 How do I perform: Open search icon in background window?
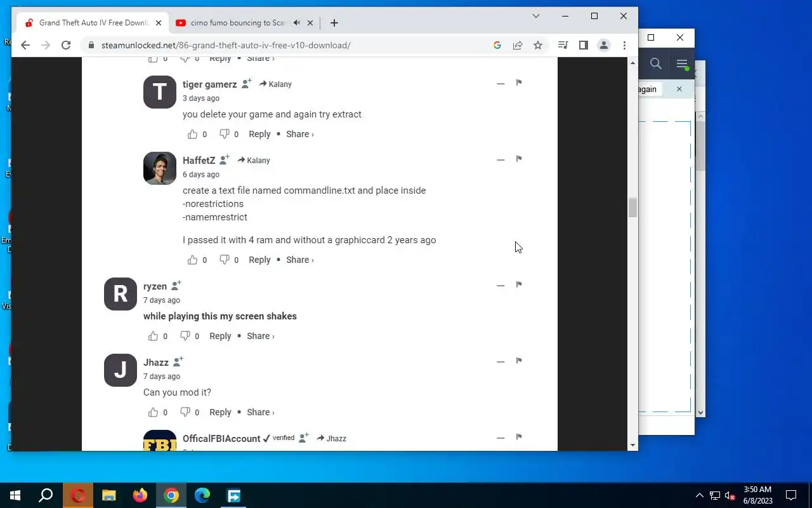656,63
